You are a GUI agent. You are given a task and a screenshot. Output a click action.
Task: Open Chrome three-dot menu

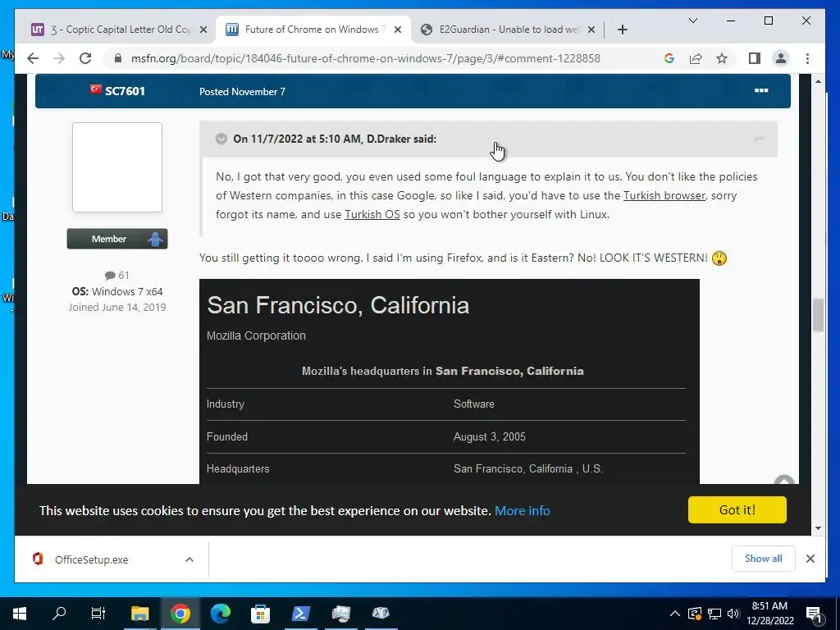click(x=807, y=58)
